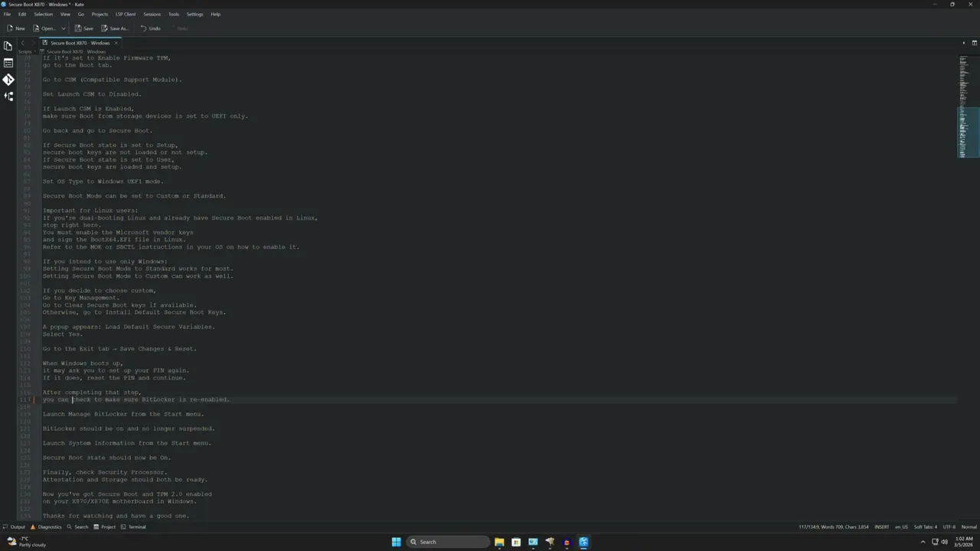Screen dimensions: 980x551
Task: Toggle the Terminal panel in the bottom bar
Action: coord(133,527)
